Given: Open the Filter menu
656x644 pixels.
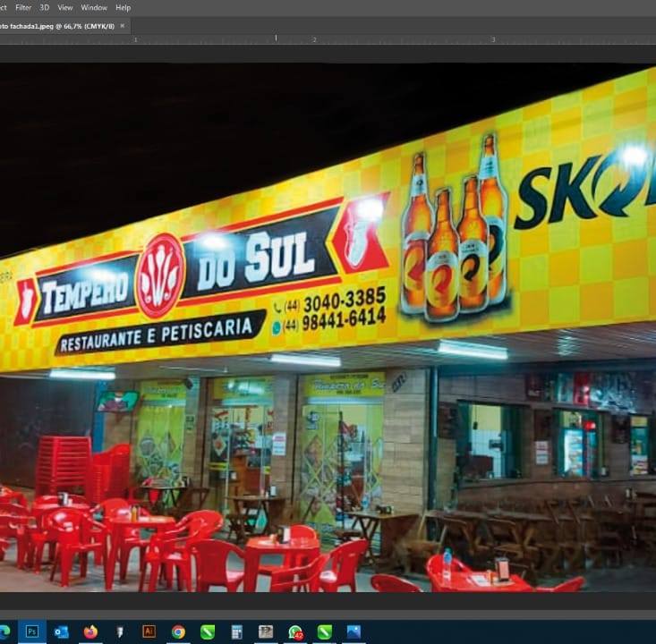Looking at the screenshot, I should (x=23, y=7).
